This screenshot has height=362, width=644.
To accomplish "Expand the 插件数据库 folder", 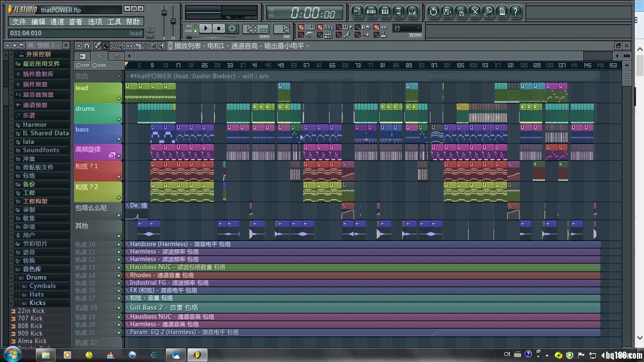I will (12, 74).
